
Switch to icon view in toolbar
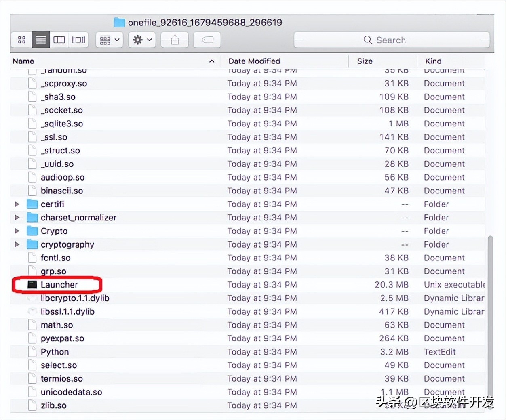(22, 40)
